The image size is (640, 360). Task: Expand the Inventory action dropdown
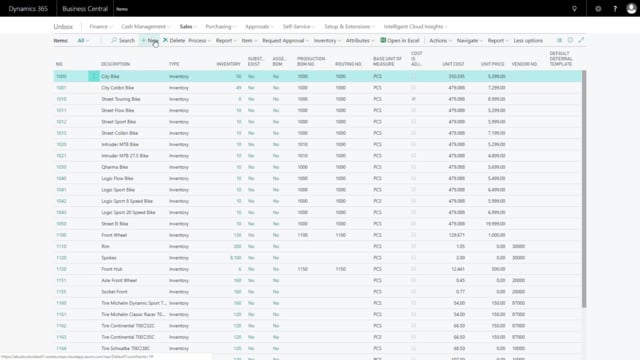[327, 40]
